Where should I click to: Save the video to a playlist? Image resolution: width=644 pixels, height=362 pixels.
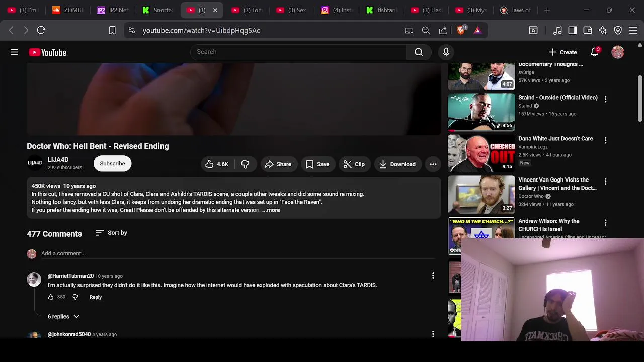click(317, 164)
